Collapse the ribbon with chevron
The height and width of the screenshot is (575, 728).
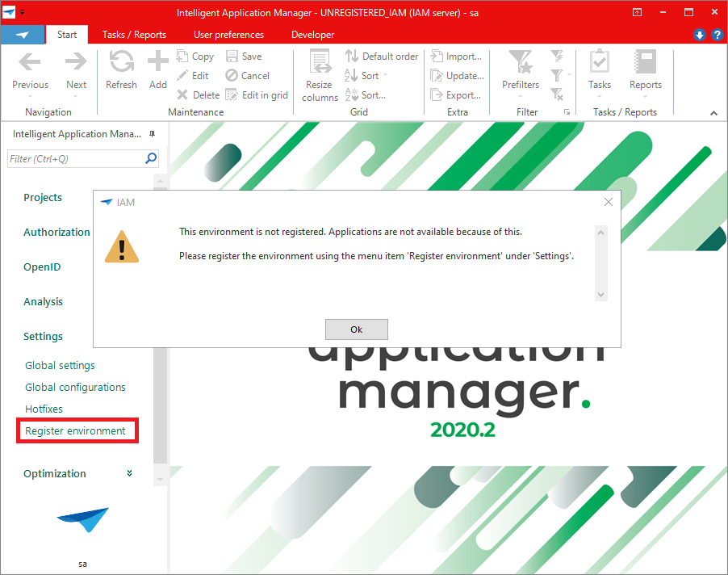pos(713,113)
